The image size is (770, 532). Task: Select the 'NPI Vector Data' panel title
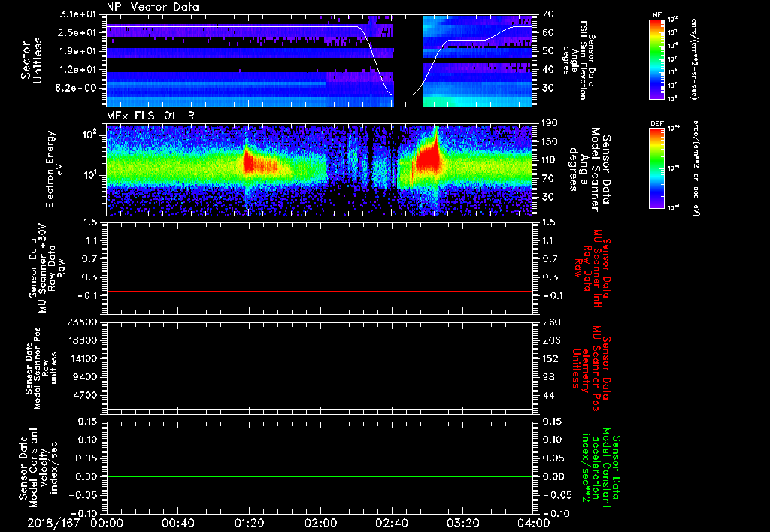tap(153, 7)
